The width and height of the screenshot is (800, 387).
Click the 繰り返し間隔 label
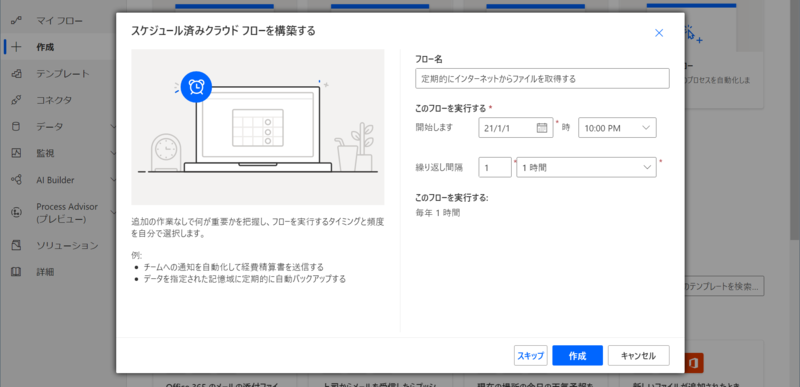point(439,167)
